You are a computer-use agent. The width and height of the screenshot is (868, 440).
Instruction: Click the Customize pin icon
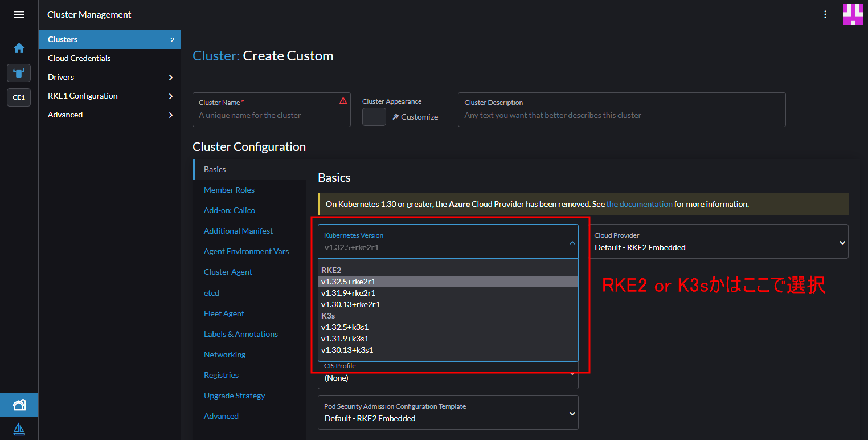pos(396,117)
